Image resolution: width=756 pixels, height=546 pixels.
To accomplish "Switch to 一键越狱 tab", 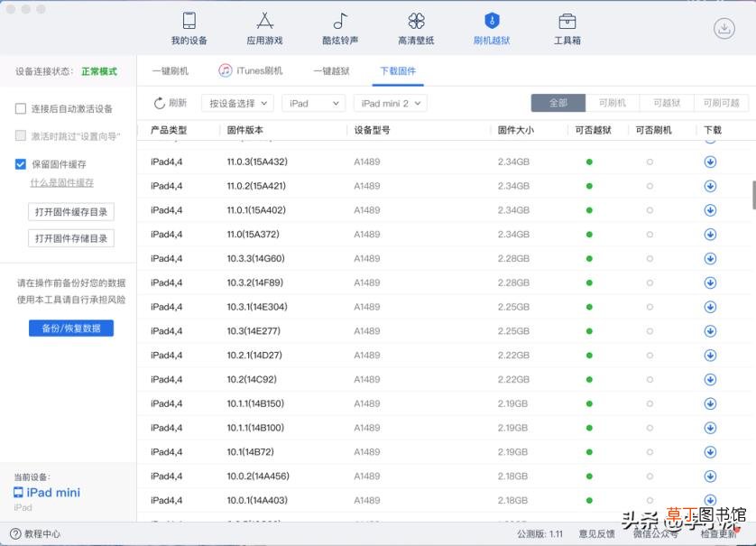I will (x=331, y=71).
